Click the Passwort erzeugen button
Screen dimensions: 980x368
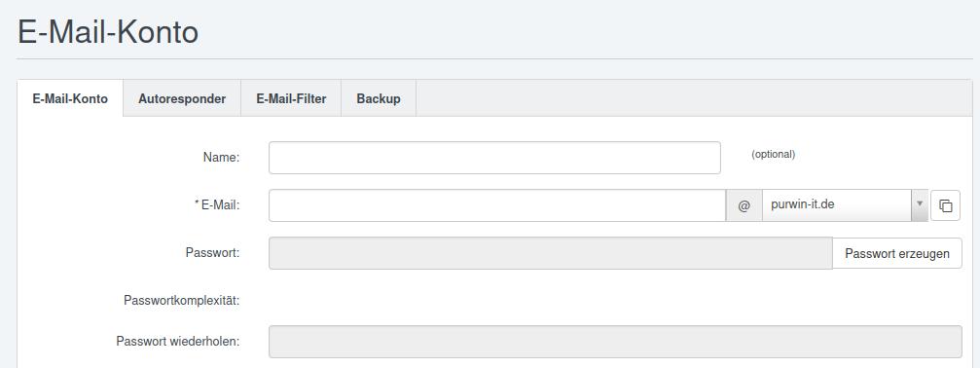pos(897,253)
